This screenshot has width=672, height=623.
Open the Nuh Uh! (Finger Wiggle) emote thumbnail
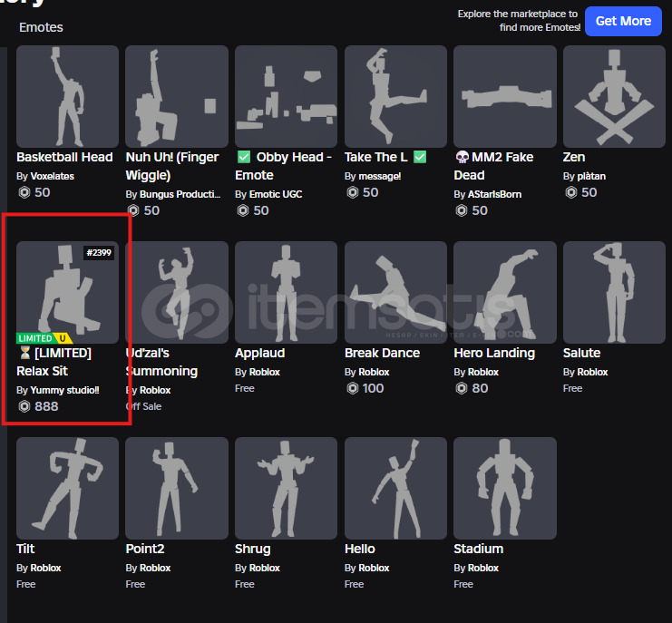[x=177, y=96]
